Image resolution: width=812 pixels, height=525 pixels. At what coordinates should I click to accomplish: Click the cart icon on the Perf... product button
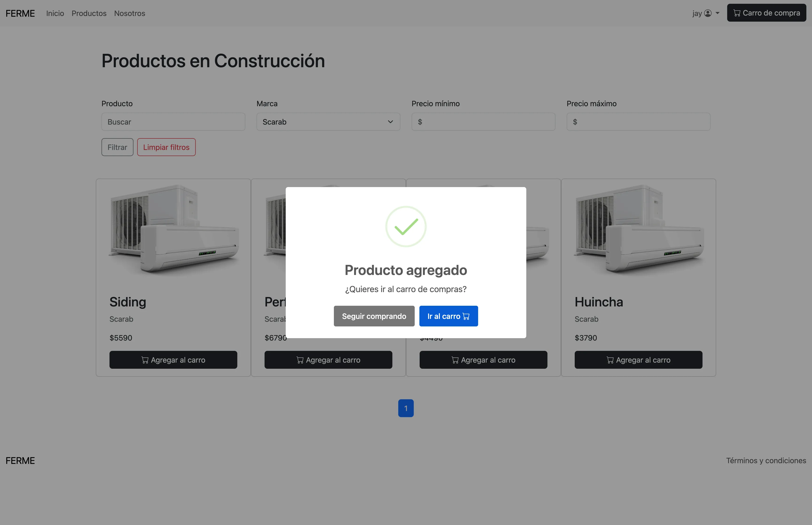coord(300,360)
